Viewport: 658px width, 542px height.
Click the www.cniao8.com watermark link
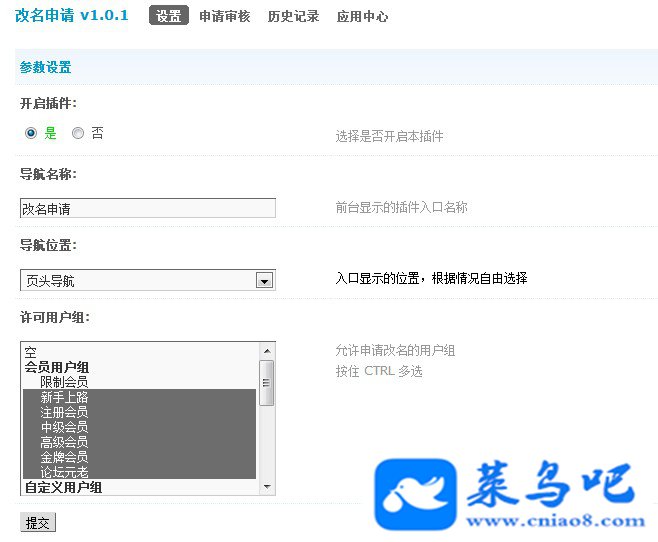[x=556, y=521]
